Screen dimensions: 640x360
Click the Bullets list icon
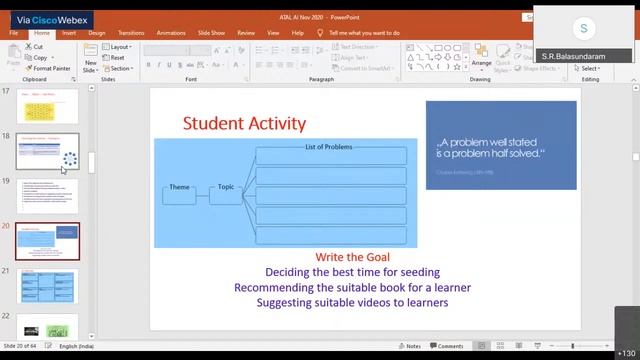pyautogui.click(x=260, y=50)
